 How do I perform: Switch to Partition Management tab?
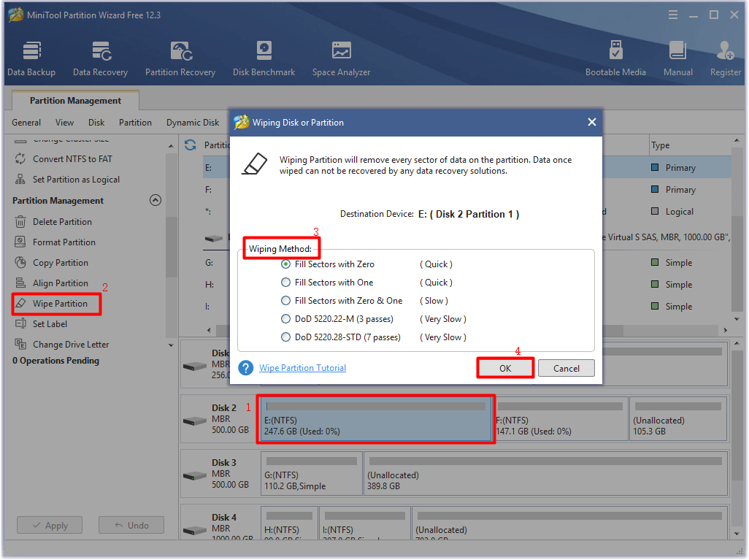(x=75, y=100)
